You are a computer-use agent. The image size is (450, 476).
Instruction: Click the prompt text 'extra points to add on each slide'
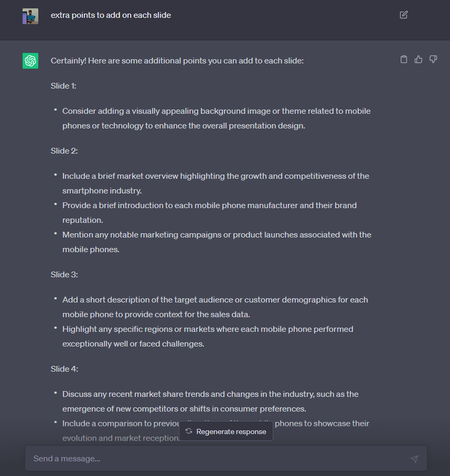[x=111, y=15]
